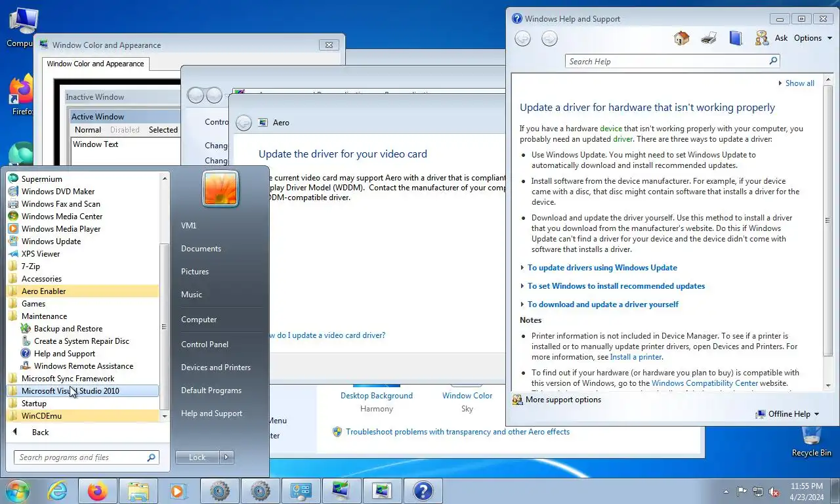Open Recycle Bin on desktop
840x504 pixels.
point(811,441)
